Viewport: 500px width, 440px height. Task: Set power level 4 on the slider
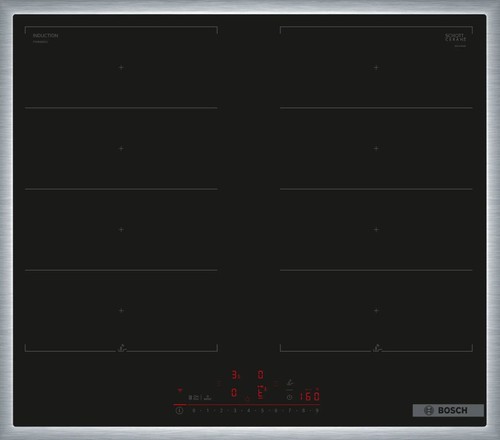pos(248,410)
